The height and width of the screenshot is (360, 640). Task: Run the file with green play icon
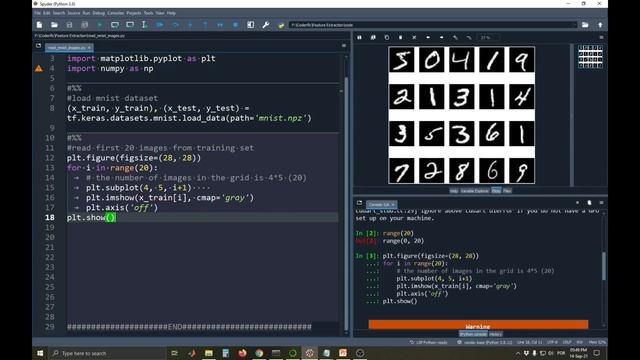(x=100, y=25)
